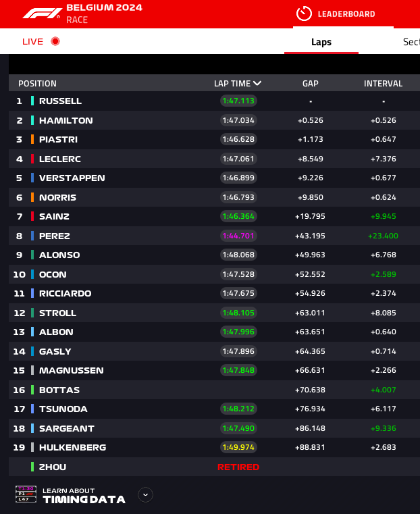Expand the Learn About Timing Data chevron
Viewport: 420px width, 514px height.
[x=145, y=494]
